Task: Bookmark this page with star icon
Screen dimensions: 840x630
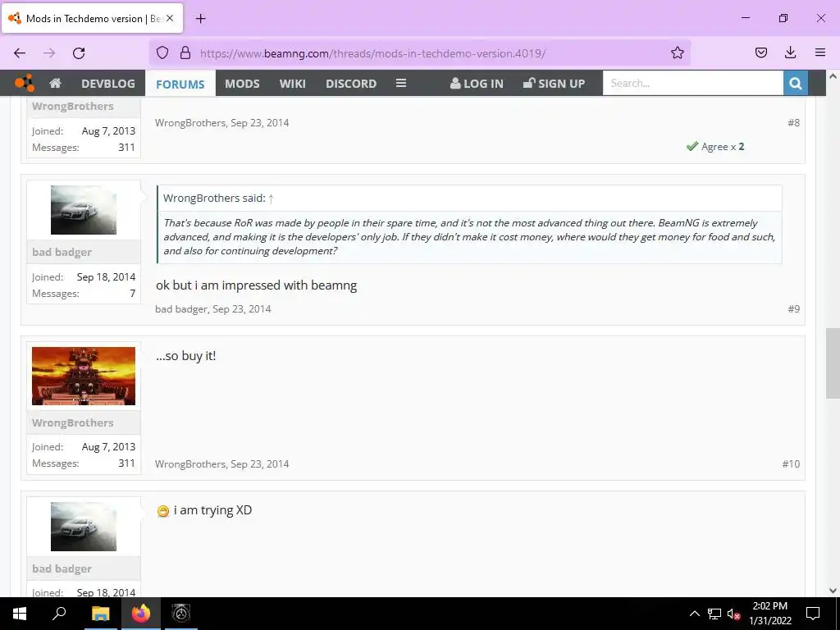Action: click(x=677, y=52)
